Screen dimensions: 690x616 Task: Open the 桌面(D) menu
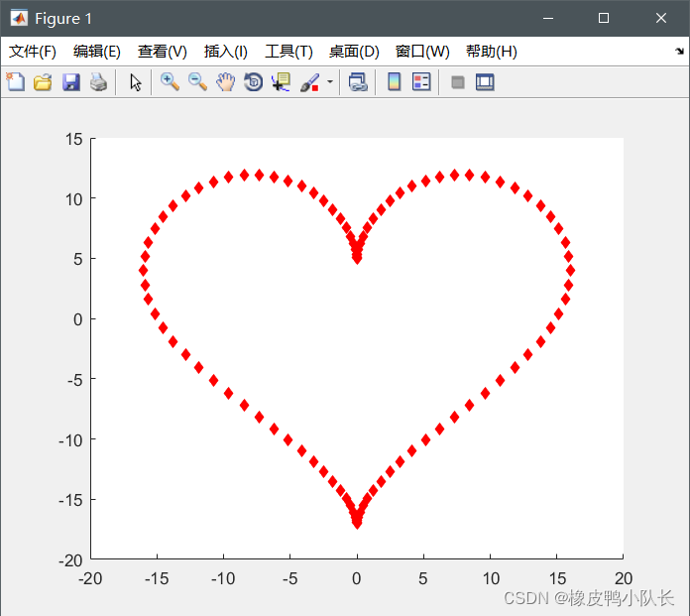(x=354, y=52)
